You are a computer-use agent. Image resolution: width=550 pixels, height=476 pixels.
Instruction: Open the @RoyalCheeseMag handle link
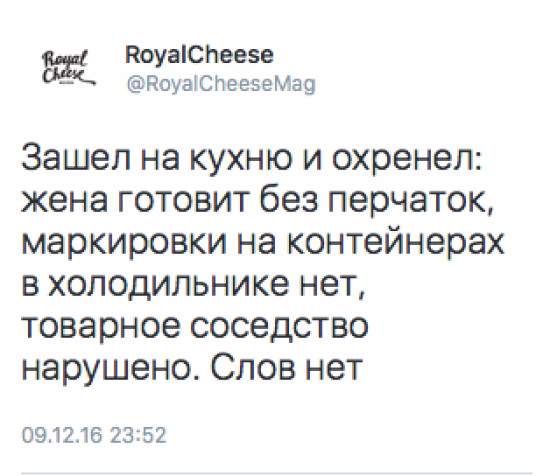coord(221,85)
